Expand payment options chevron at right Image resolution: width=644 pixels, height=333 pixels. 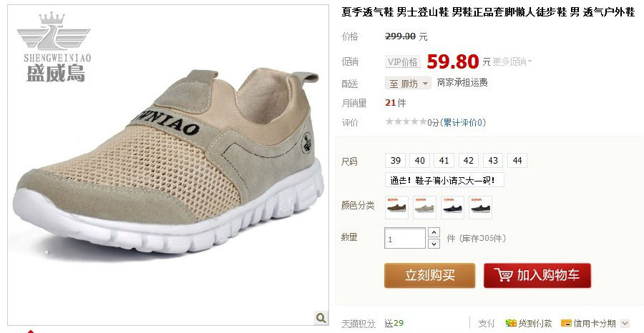coord(625,323)
